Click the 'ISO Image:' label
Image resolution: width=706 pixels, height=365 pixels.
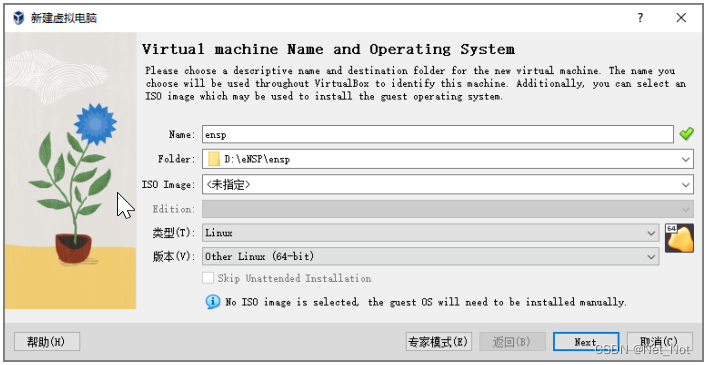pyautogui.click(x=169, y=185)
